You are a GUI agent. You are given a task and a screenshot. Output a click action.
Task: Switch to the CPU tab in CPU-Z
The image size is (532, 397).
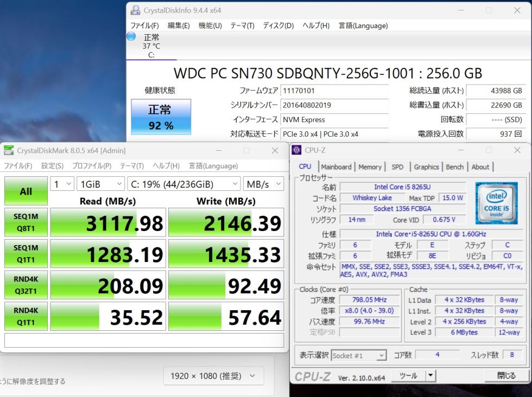point(305,167)
